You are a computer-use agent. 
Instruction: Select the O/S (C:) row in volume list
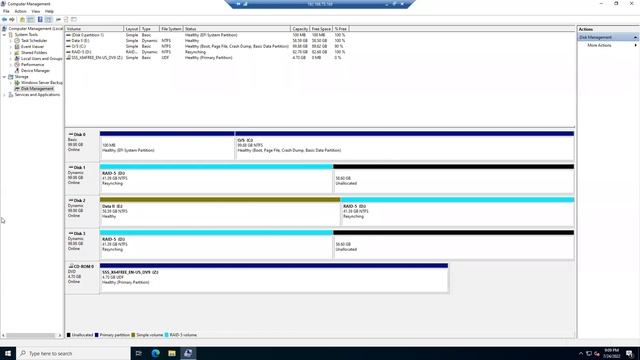pos(207,47)
